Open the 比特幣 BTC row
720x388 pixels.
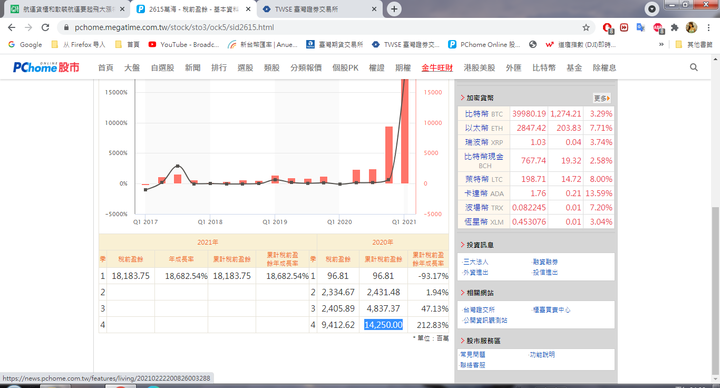pos(535,114)
